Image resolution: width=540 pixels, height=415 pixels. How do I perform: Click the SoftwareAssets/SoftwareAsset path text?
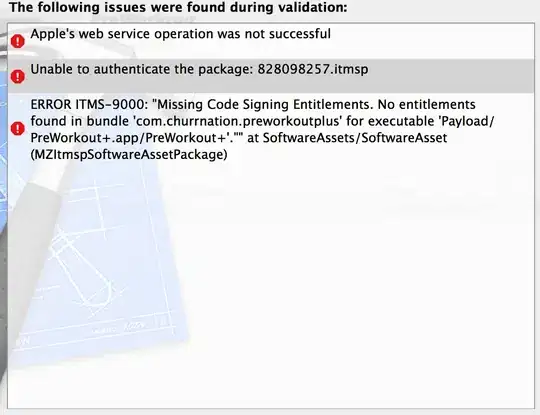[x=355, y=138]
